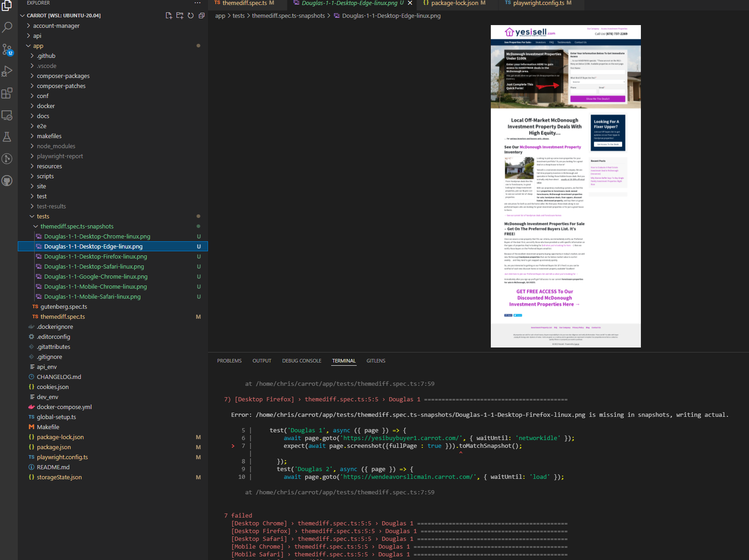Viewport: 749px width, 560px height.
Task: Open Source Control view with 12 badge
Action: point(7,49)
